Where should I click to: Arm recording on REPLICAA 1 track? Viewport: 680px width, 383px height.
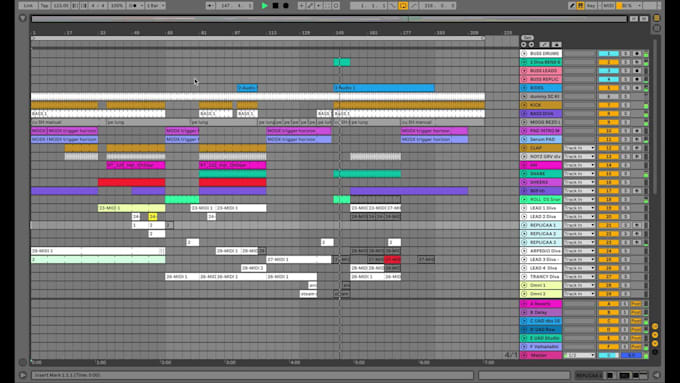tap(637, 225)
